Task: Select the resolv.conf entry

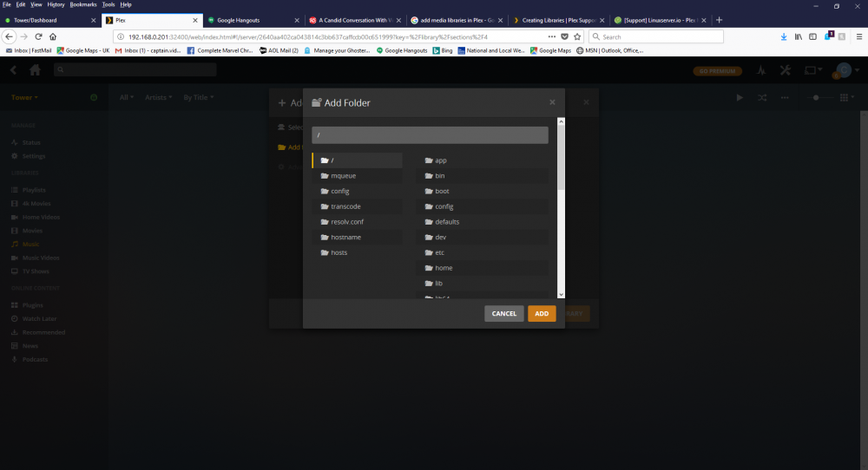Action: 358,222
